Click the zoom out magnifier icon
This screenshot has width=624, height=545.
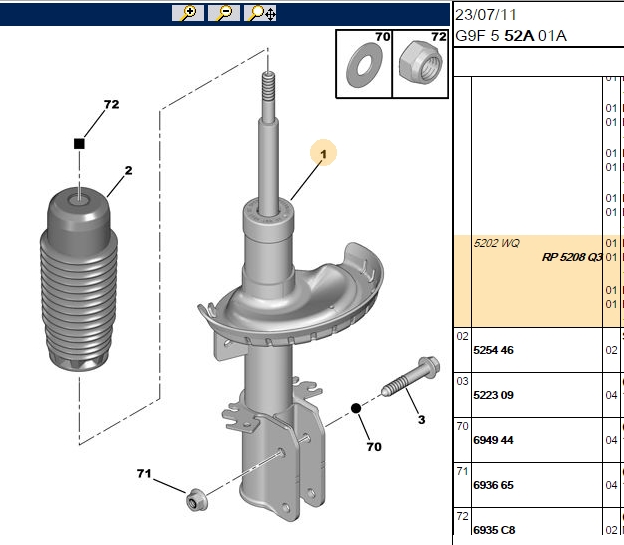pos(224,13)
